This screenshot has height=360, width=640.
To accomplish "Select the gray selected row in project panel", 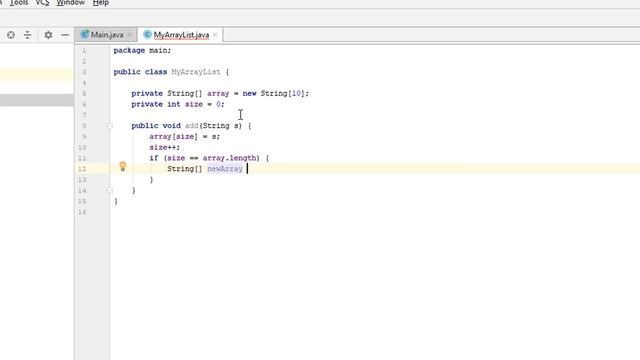I will point(37,100).
